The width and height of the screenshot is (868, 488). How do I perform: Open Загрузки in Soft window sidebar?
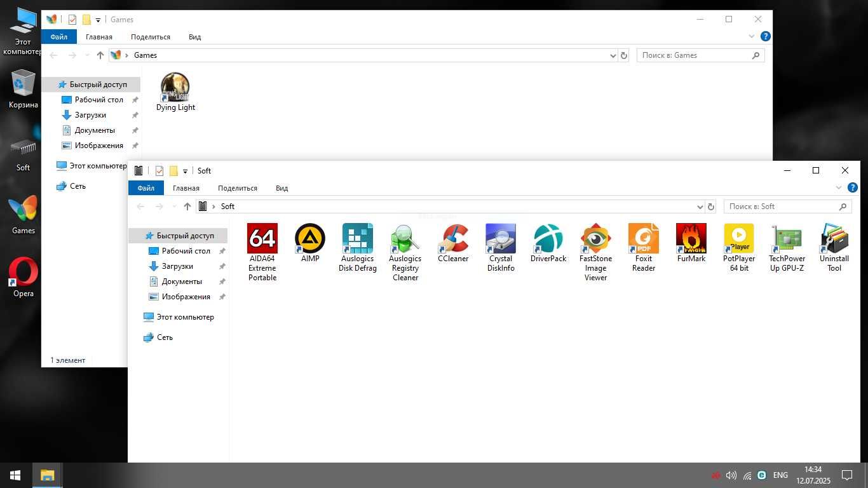coord(177,266)
